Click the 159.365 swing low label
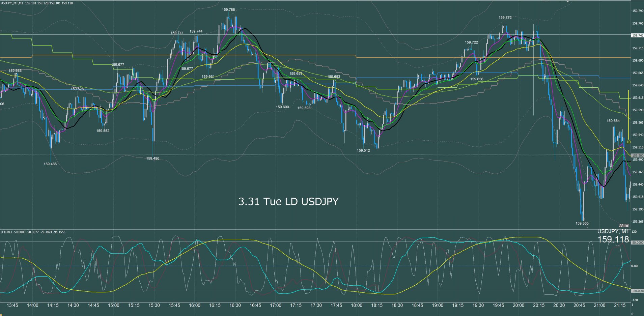The image size is (644, 316). 582,223
